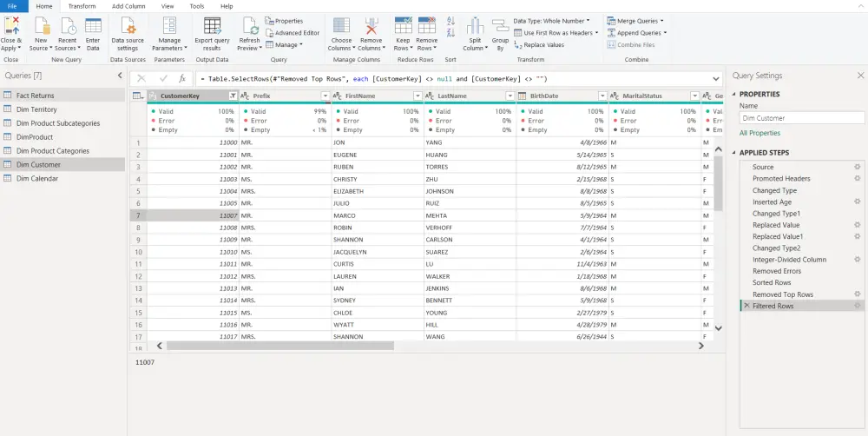
Task: Click Export query results icon
Action: tap(212, 25)
